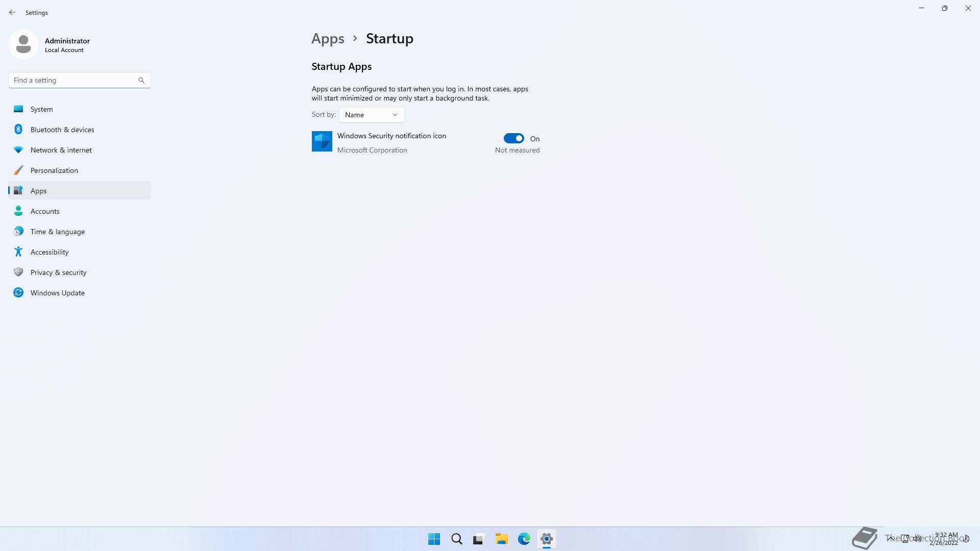Open Bluetooth & devices settings

pos(62,130)
